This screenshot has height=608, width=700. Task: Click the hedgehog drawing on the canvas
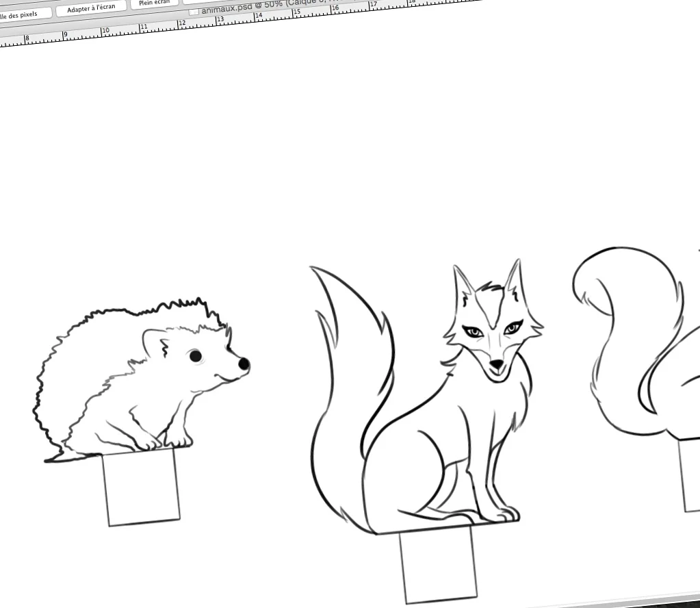tap(141, 381)
